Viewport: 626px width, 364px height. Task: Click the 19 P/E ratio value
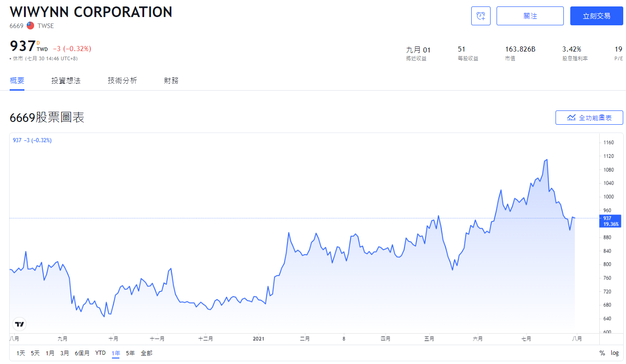coord(618,49)
